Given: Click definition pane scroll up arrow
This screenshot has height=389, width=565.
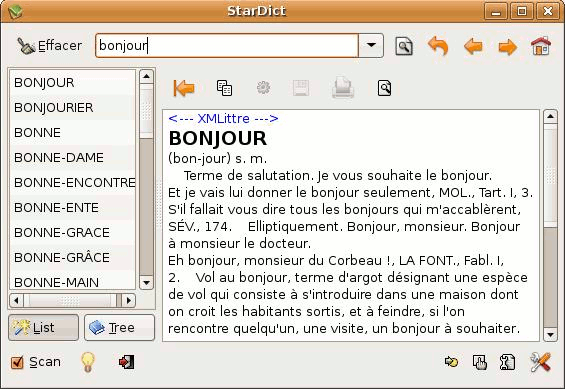Looking at the screenshot, I should (x=550, y=117).
